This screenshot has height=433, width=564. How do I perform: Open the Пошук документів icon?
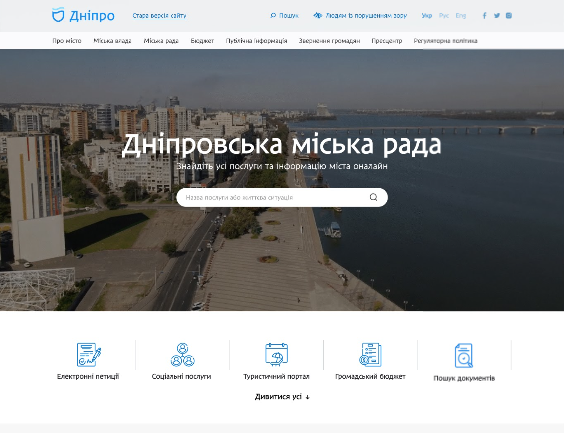pos(464,356)
